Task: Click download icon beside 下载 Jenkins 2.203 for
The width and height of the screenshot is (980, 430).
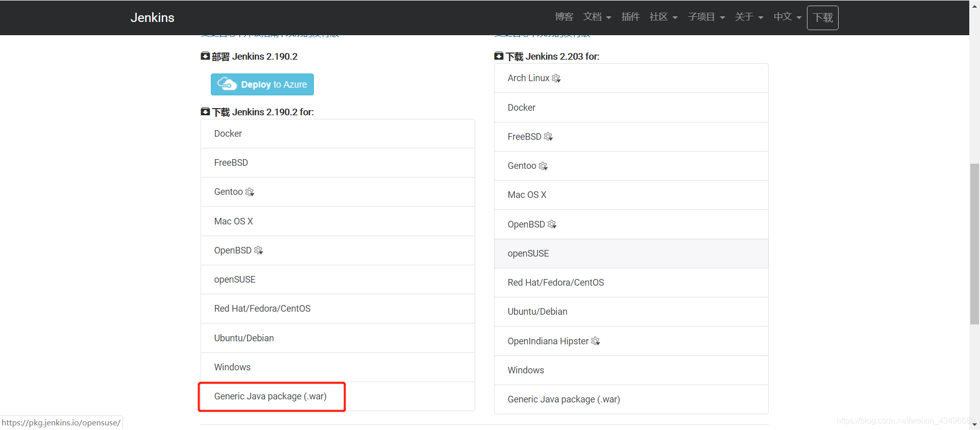Action: click(499, 56)
